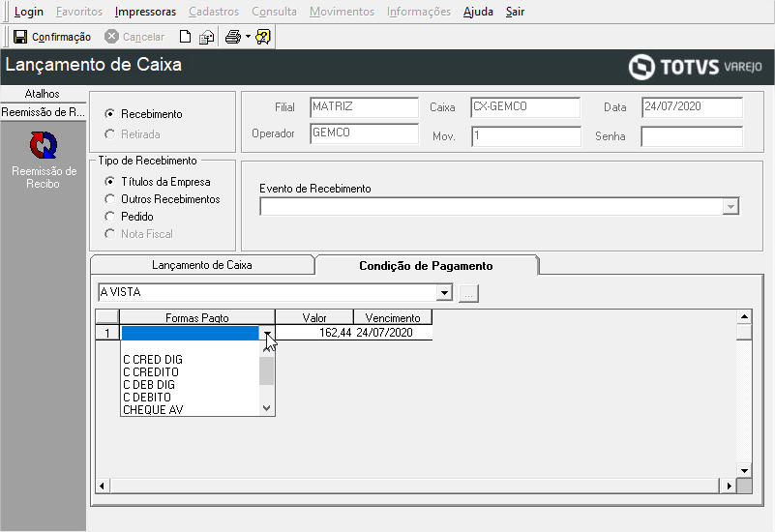Switch to the Lançamento de Caixa tab
The height and width of the screenshot is (532, 775).
click(202, 265)
